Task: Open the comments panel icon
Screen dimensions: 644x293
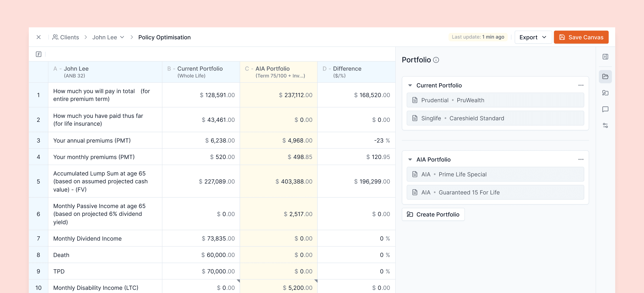Action: [605, 109]
